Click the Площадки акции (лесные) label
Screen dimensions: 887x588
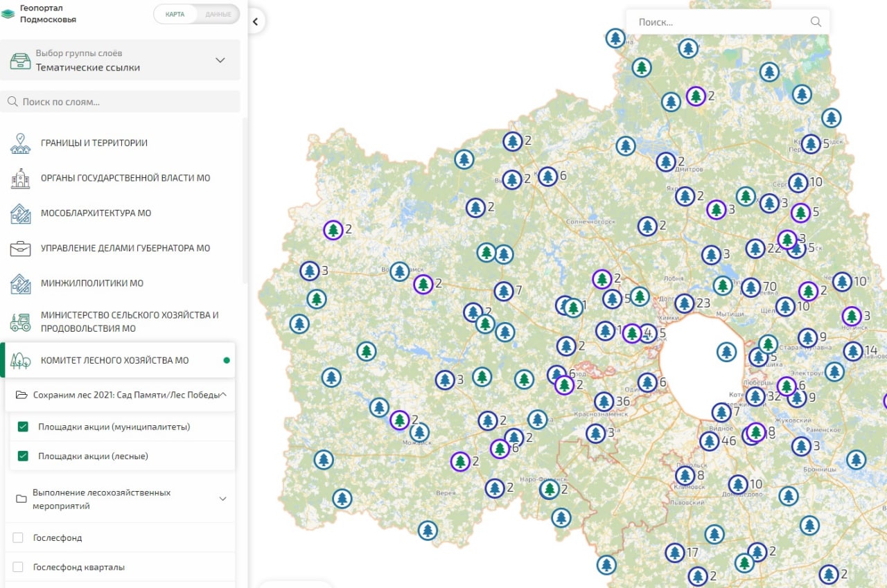93,456
